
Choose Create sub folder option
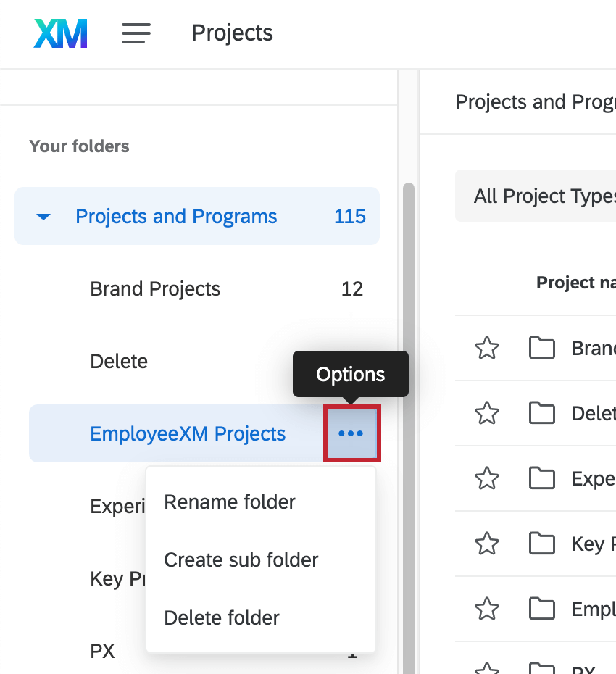pyautogui.click(x=241, y=559)
